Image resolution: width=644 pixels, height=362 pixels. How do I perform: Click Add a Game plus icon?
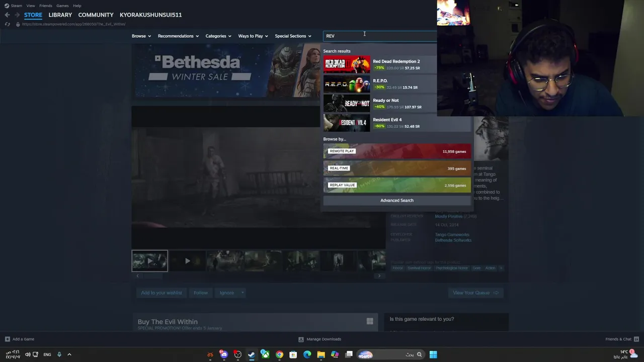click(7, 339)
